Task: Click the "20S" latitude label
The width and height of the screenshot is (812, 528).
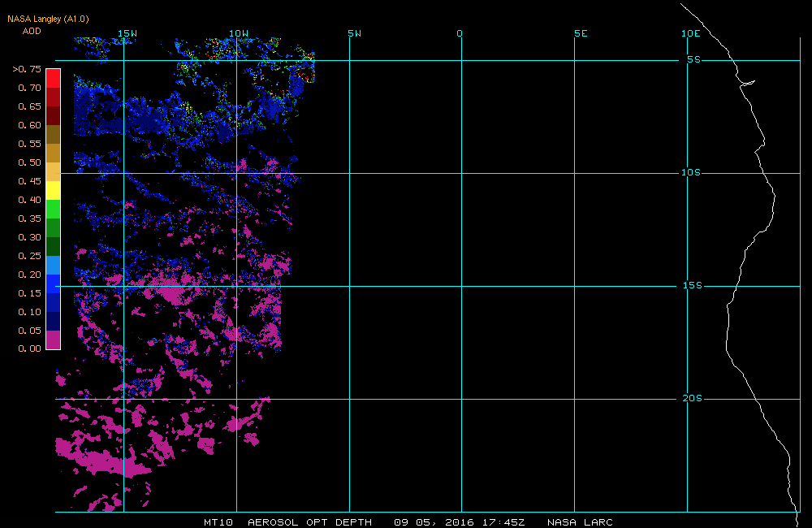Action: tap(693, 398)
